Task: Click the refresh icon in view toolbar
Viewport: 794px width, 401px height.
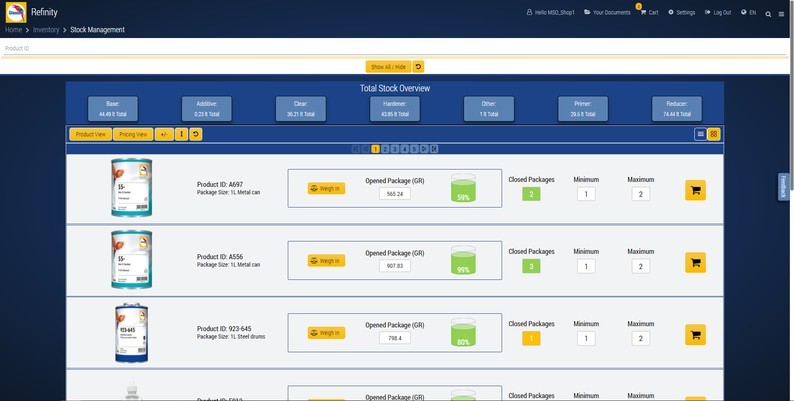Action: click(196, 134)
